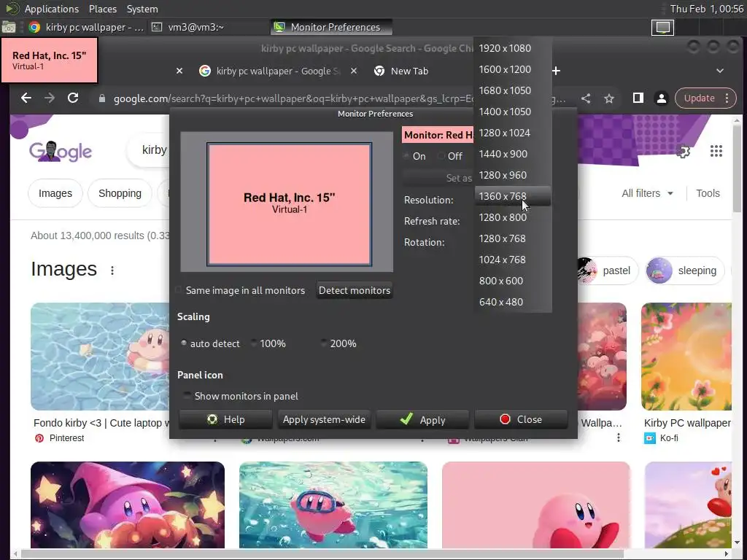The image size is (747, 560).
Task: Open Google apps grid icon
Action: (x=716, y=152)
